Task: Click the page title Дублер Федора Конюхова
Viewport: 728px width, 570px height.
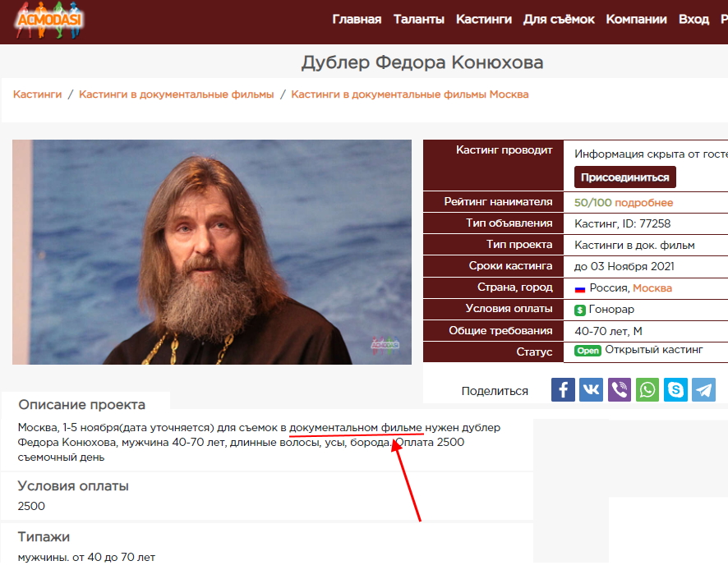Action: tap(422, 62)
